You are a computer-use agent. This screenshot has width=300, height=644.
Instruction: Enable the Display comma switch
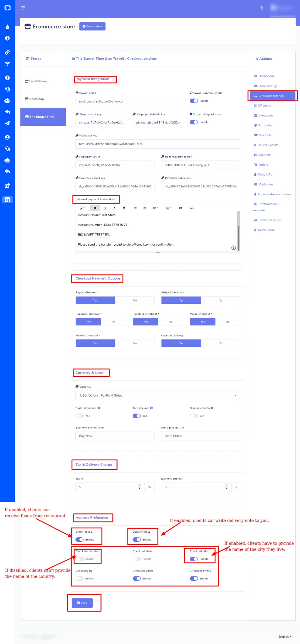pyautogui.click(x=194, y=416)
